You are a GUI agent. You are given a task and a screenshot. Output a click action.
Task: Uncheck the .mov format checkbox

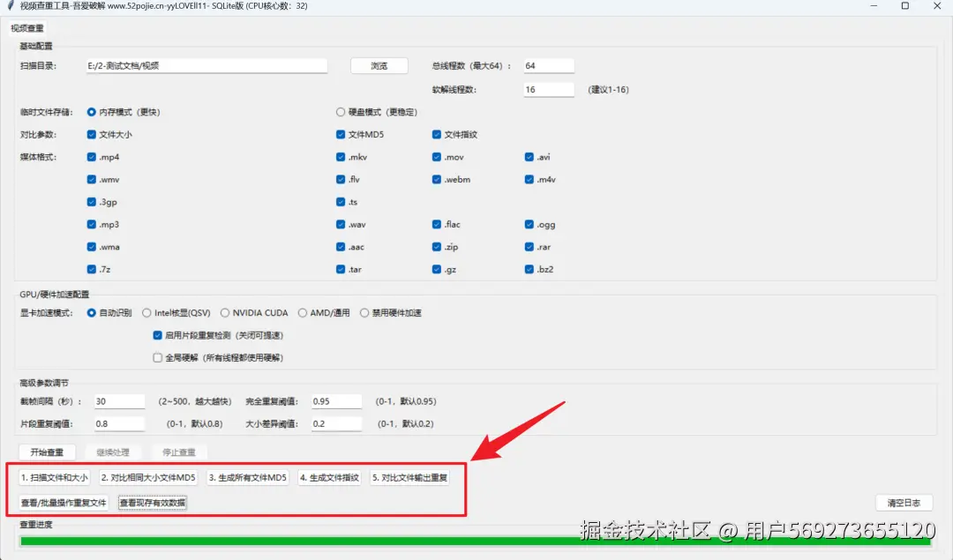(437, 157)
